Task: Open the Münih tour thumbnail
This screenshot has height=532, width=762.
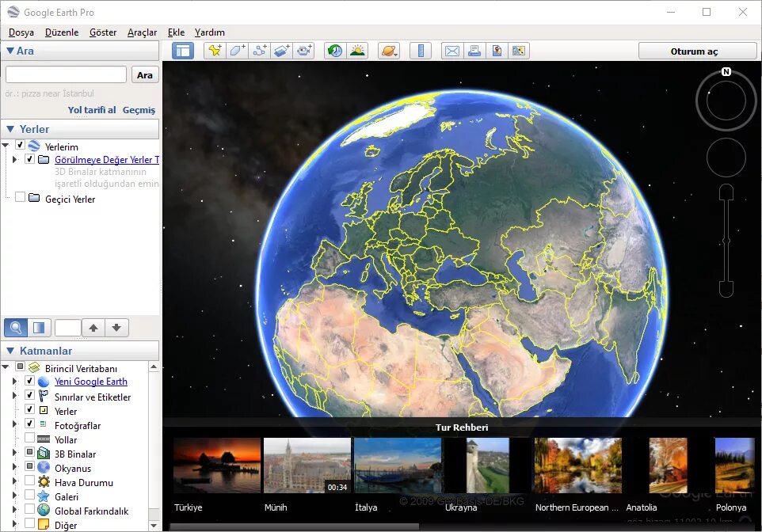Action: [x=307, y=465]
